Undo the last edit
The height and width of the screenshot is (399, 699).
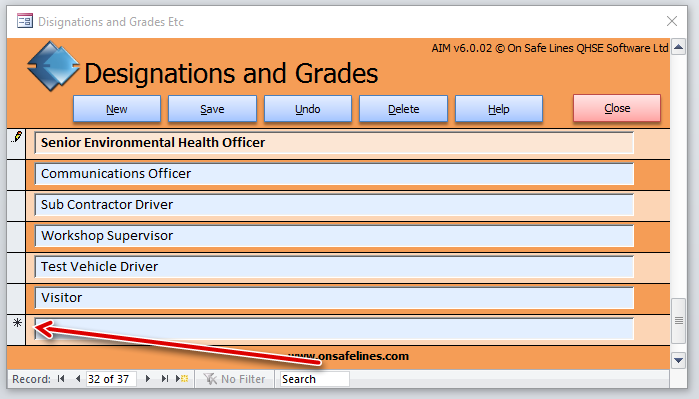click(x=308, y=109)
